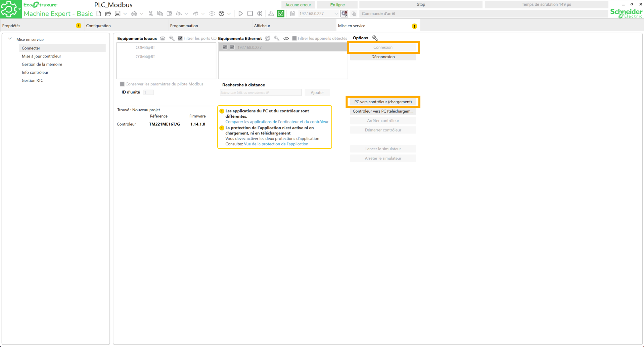644x347 pixels.
Task: Click the 'Déconnexion' button
Action: click(383, 57)
